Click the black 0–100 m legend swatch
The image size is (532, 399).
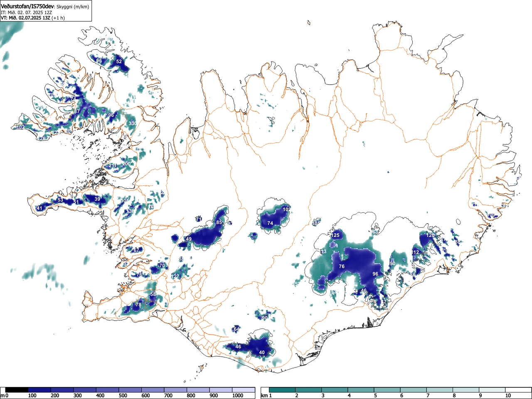17,390
